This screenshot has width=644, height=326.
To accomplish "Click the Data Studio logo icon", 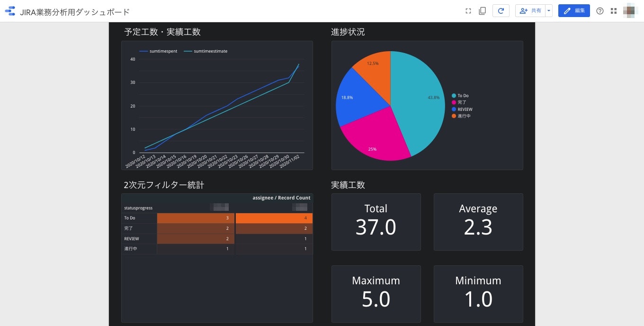I will (x=10, y=11).
